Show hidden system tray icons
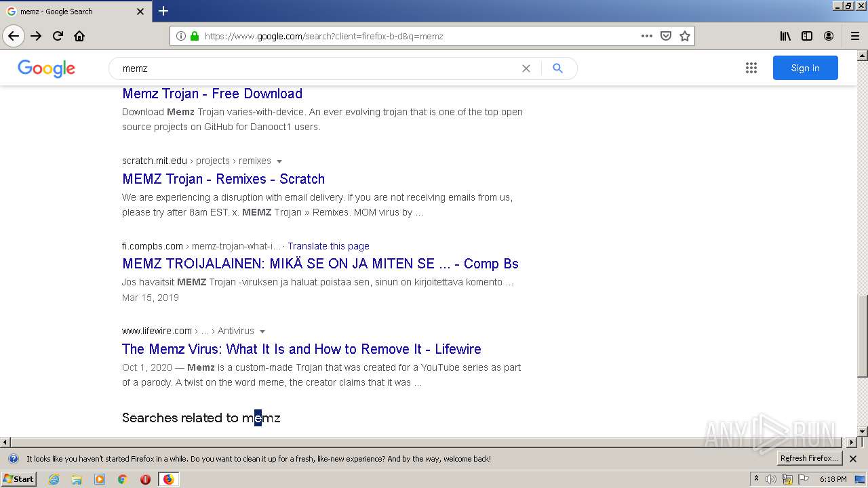868x488 pixels. point(757,479)
